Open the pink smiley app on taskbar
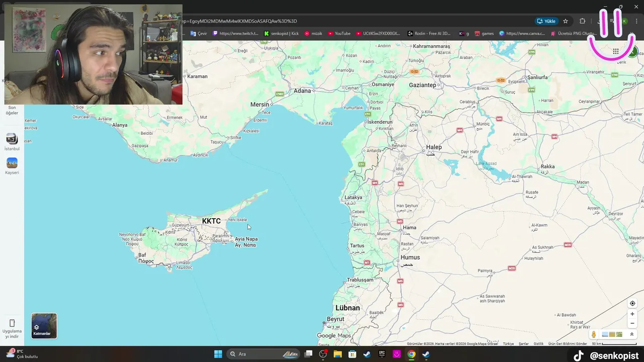 (396, 354)
